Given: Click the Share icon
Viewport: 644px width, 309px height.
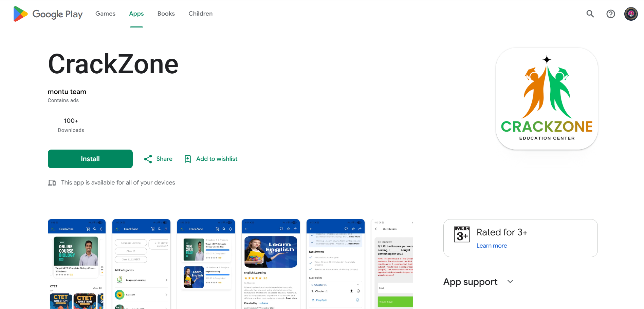Looking at the screenshot, I should click(x=148, y=159).
